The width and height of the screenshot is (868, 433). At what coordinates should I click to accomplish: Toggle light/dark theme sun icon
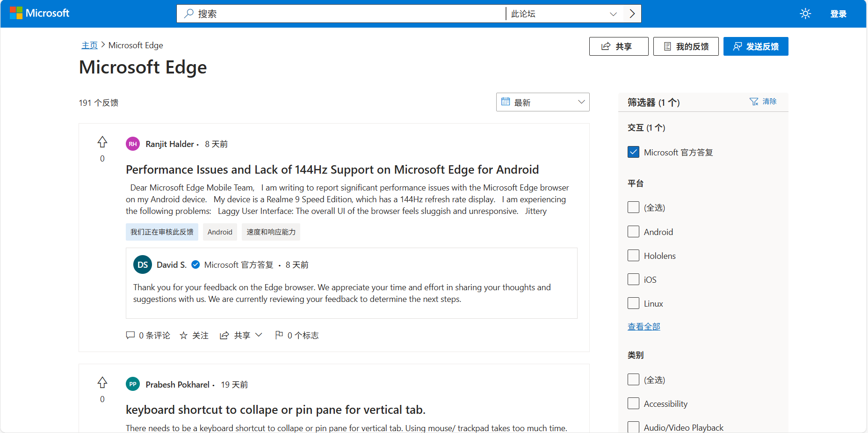pos(805,14)
